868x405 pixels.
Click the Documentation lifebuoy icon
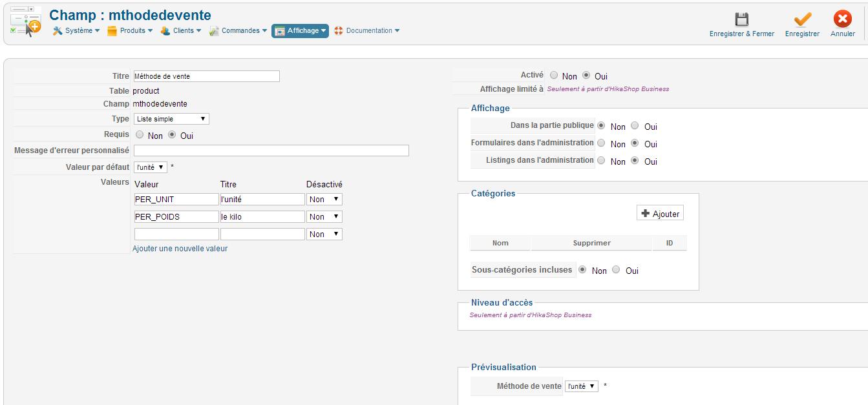tap(339, 31)
